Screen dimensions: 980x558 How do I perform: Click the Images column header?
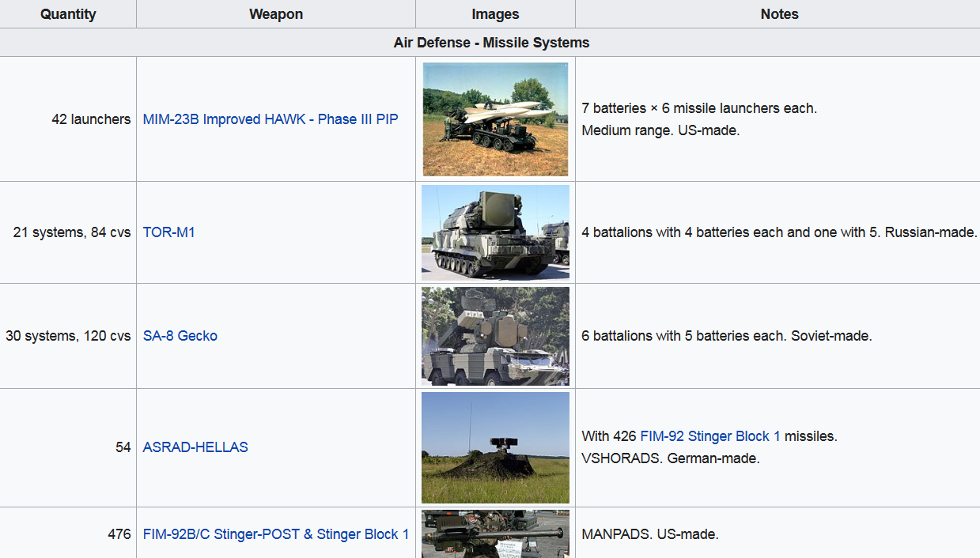pos(495,14)
